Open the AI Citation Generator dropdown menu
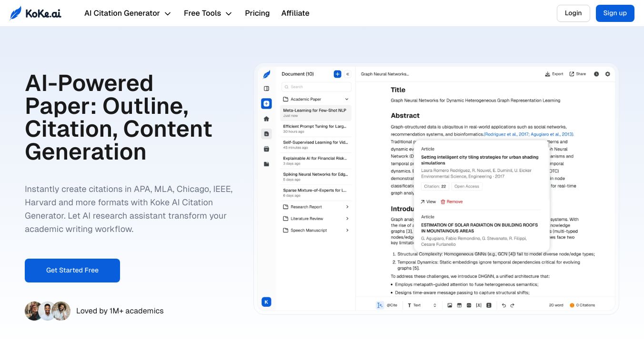Screen dimensions: 644x362 click(x=127, y=13)
